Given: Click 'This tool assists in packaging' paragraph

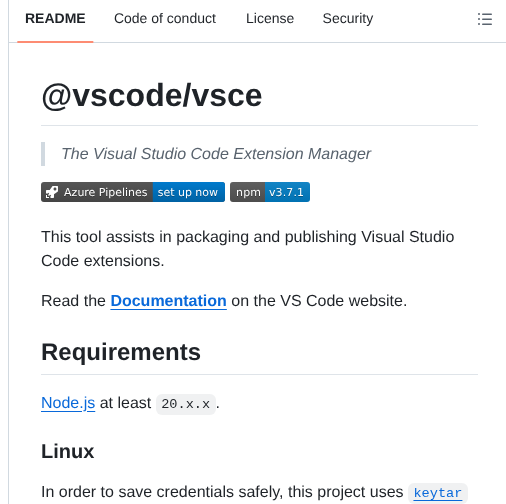Looking at the screenshot, I should click(248, 249).
